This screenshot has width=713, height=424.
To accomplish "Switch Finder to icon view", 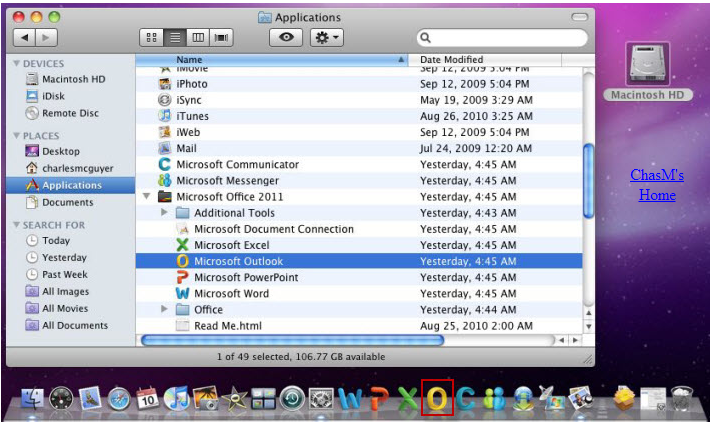I will coord(151,37).
